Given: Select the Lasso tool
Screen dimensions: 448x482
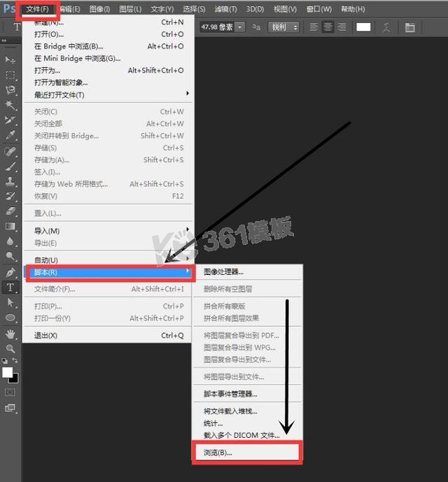Looking at the screenshot, I should [10, 90].
